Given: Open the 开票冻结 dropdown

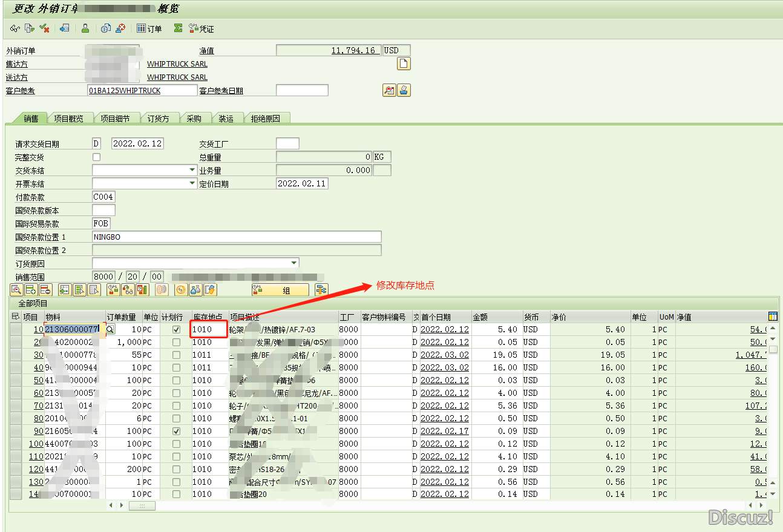Looking at the screenshot, I should click(193, 183).
